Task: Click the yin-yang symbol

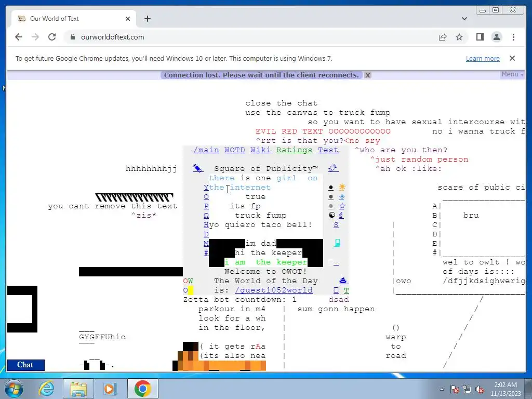Action: pos(332,215)
